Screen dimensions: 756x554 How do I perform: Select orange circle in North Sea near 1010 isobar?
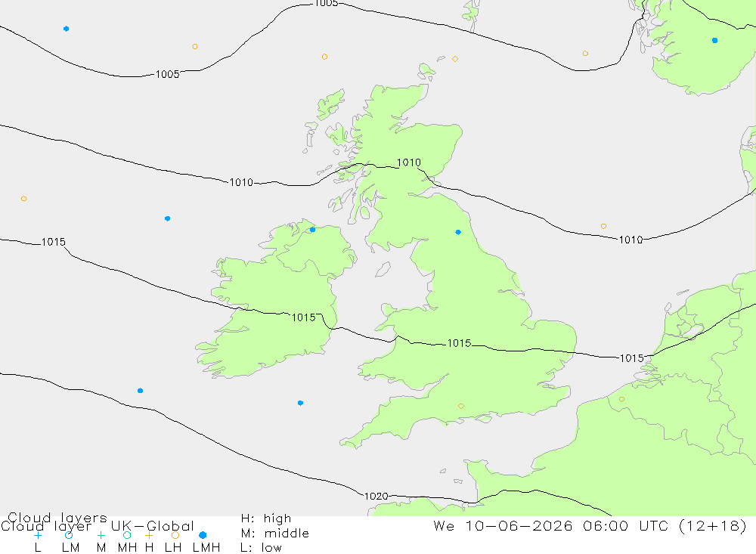pyautogui.click(x=603, y=226)
